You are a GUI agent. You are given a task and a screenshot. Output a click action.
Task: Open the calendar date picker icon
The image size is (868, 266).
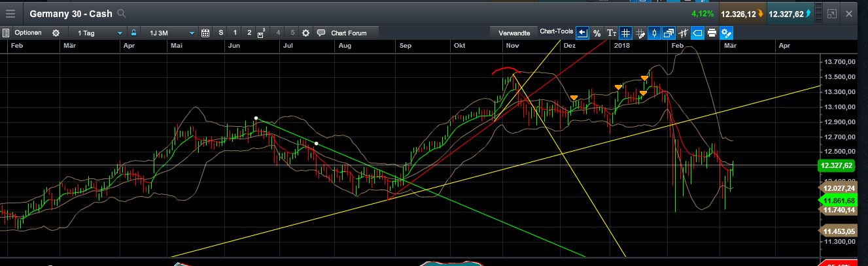click(x=205, y=33)
